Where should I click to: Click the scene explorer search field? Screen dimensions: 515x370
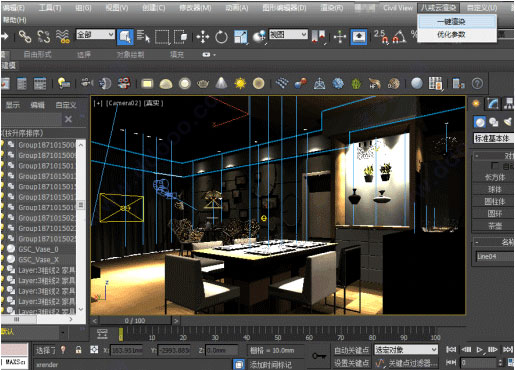pos(31,119)
